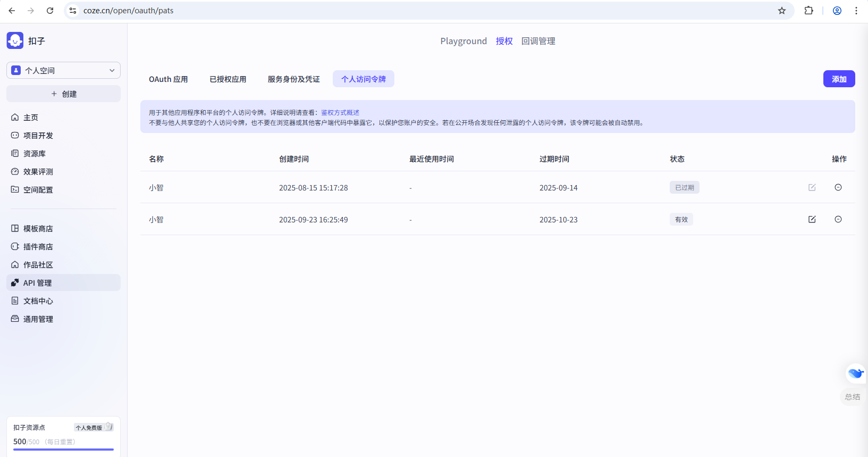Open the 个人空间 workspace dropdown

point(63,70)
